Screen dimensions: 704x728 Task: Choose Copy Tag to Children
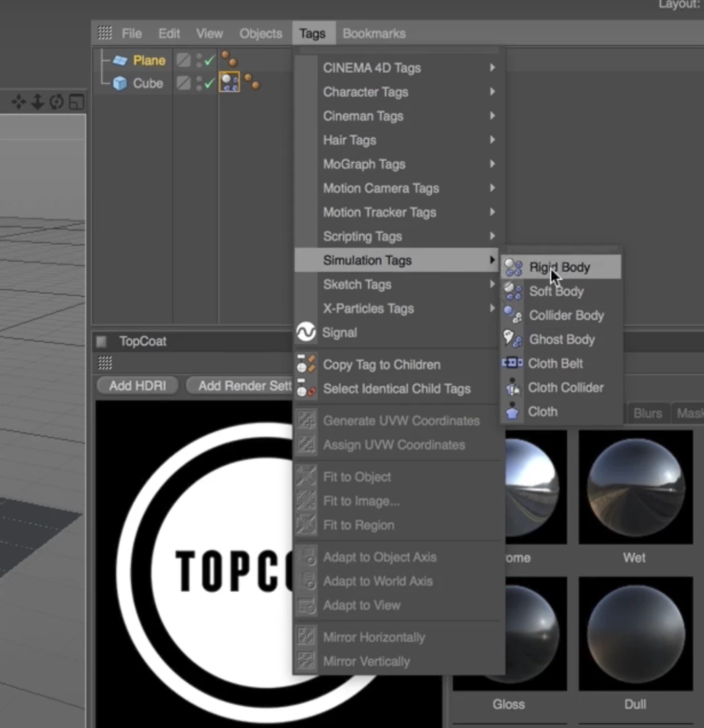tap(381, 365)
